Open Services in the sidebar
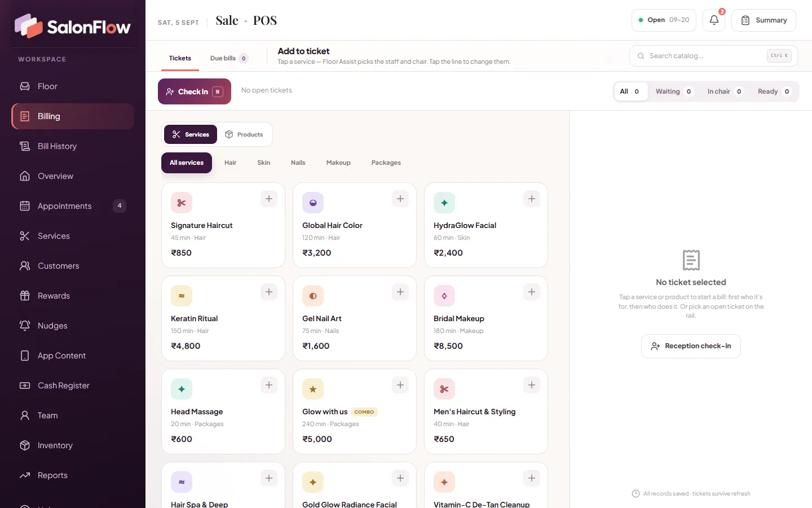812x508 pixels. point(73,236)
